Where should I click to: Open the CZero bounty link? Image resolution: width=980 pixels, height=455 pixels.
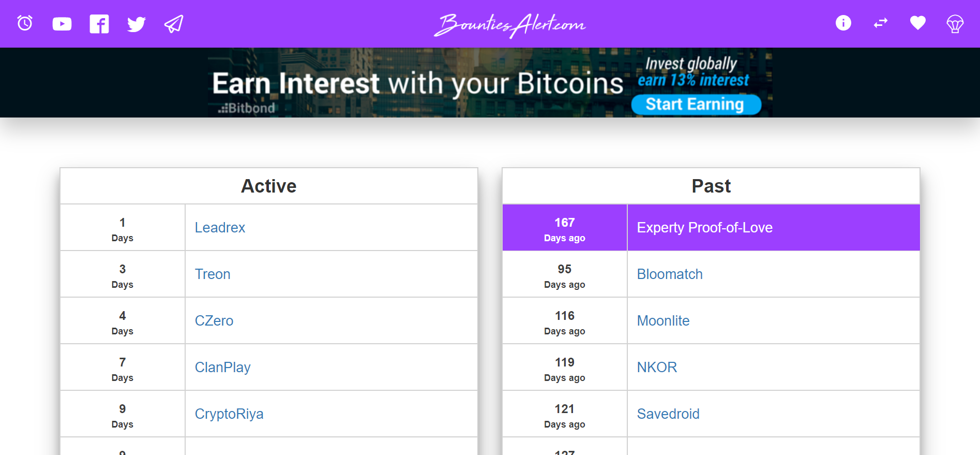214,321
